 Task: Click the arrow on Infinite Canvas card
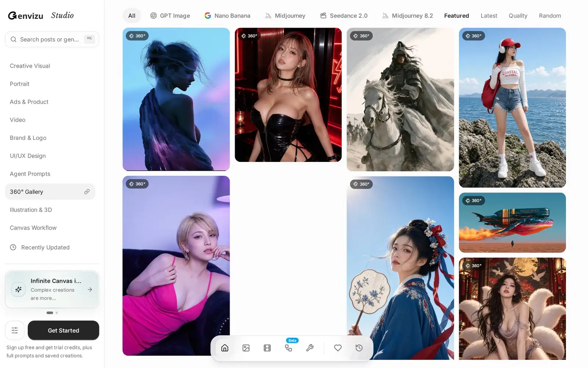tap(90, 290)
